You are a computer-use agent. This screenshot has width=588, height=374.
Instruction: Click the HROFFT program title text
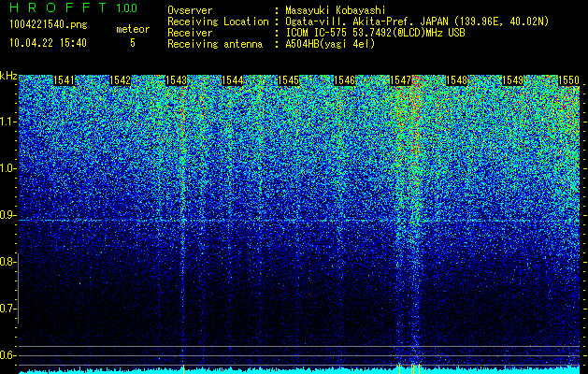point(57,7)
